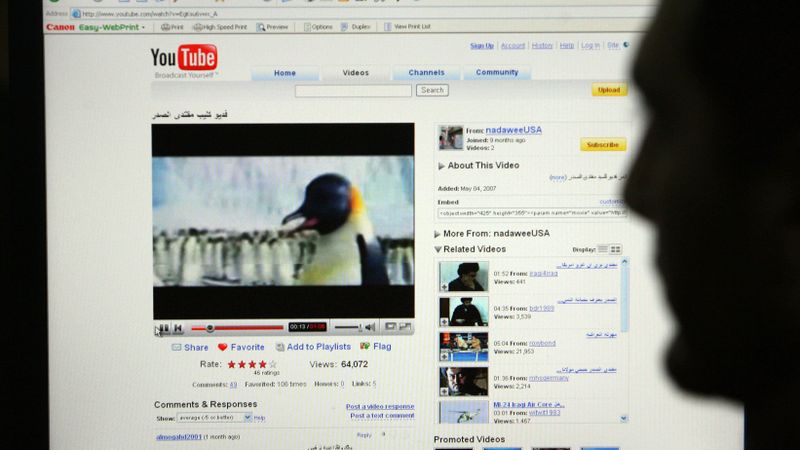Image resolution: width=800 pixels, height=450 pixels.
Task: Click the High Speed Print toolbar button
Action: coord(220,27)
